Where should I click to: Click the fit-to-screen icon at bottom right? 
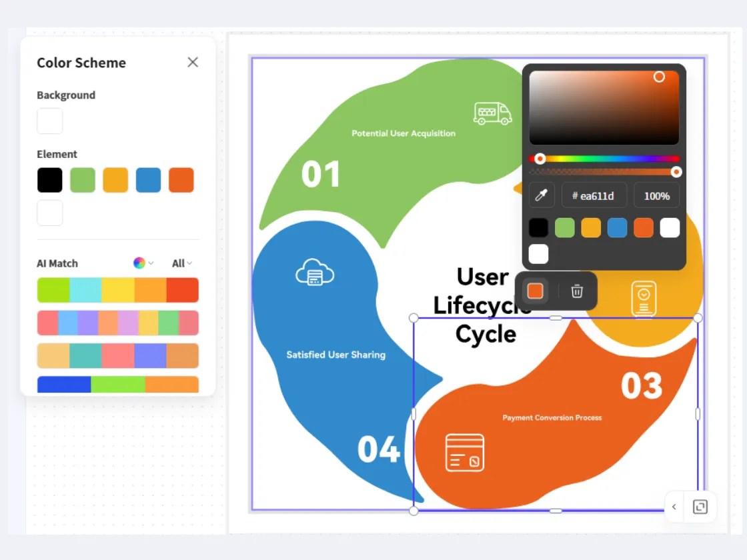point(700,507)
